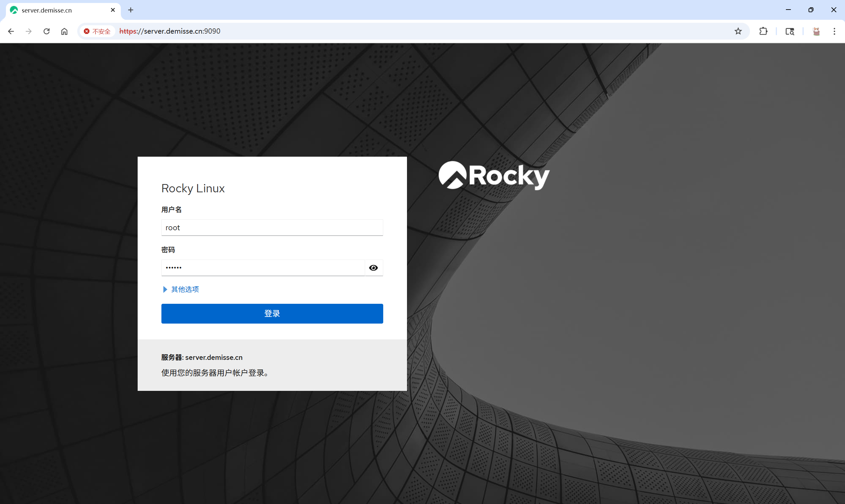845x504 pixels.
Task: Open the Chrome three-dot menu
Action: click(x=834, y=31)
